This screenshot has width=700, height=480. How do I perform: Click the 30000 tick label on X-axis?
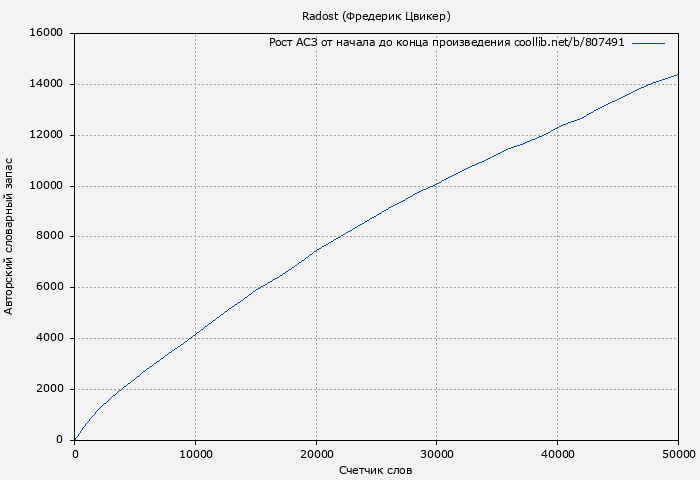tap(437, 453)
